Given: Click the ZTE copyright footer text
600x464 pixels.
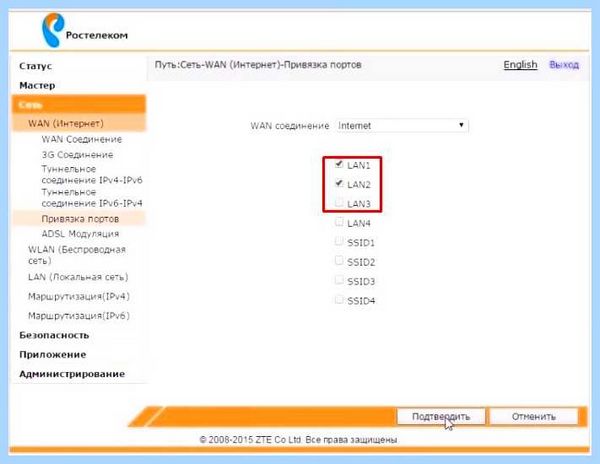Looking at the screenshot, I should [x=298, y=440].
